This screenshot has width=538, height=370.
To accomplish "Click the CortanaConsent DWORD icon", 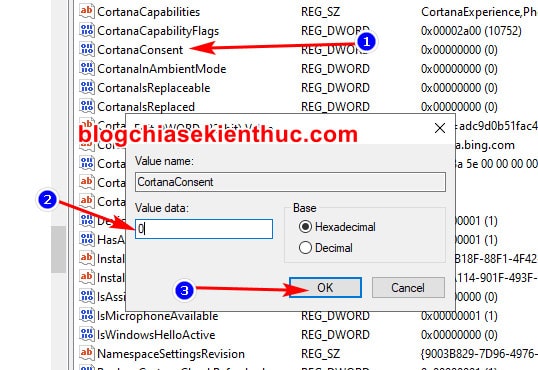I will tap(86, 49).
